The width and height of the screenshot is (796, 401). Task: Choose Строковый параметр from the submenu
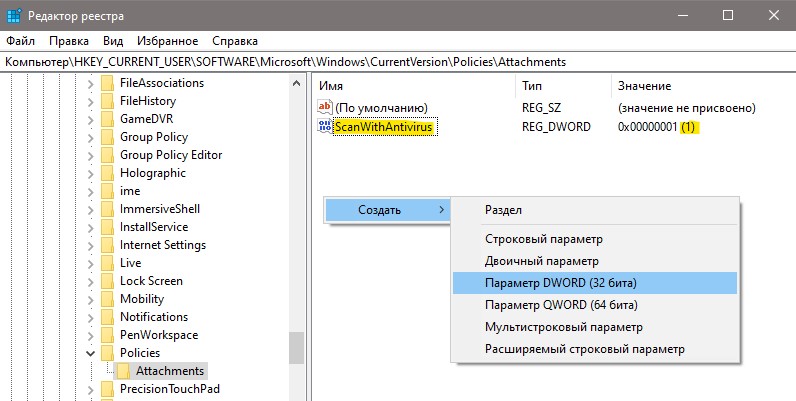[594, 239]
